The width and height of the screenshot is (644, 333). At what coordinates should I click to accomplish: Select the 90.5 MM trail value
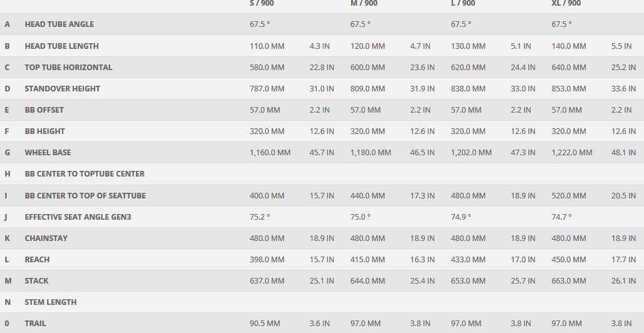point(265,324)
